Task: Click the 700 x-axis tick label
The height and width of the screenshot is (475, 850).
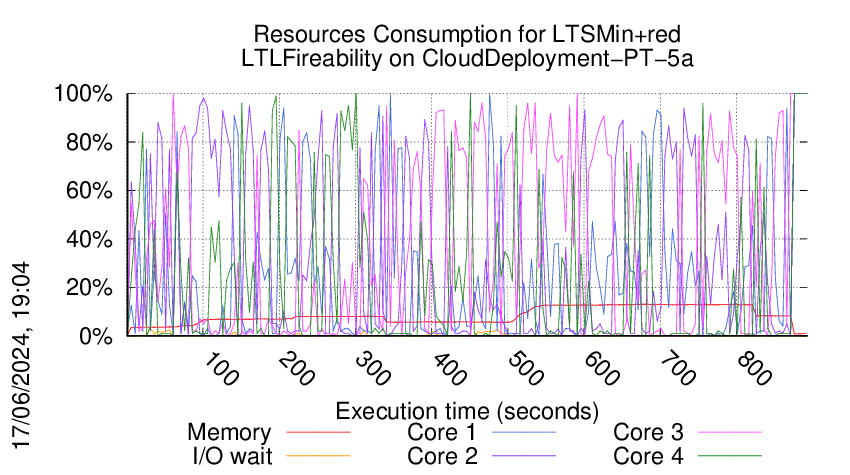Action: 678,369
